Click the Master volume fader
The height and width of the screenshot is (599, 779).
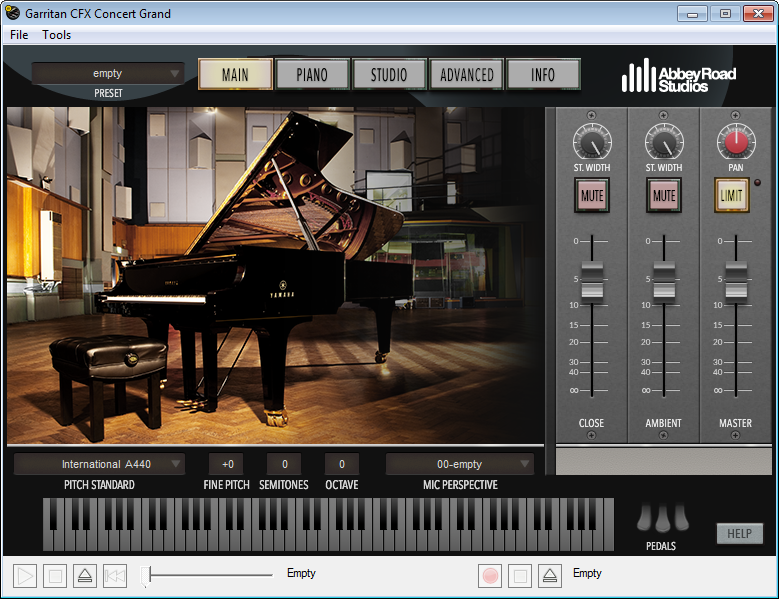[x=736, y=282]
